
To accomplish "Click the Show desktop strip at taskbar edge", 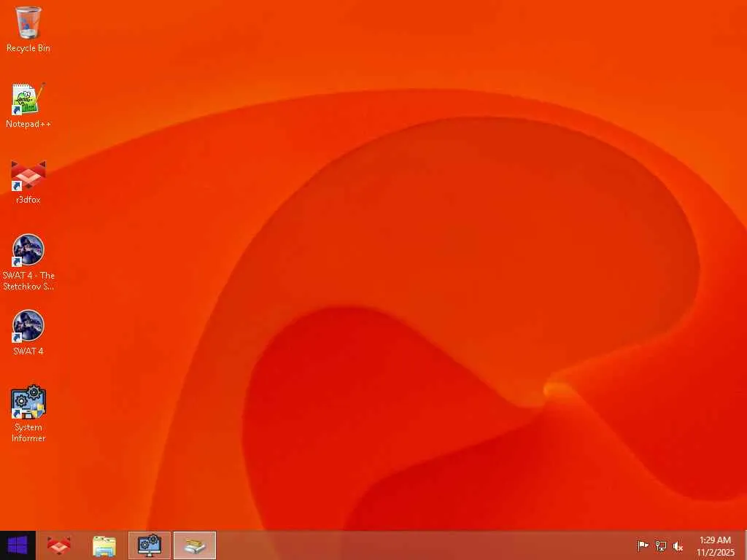I will point(745,545).
